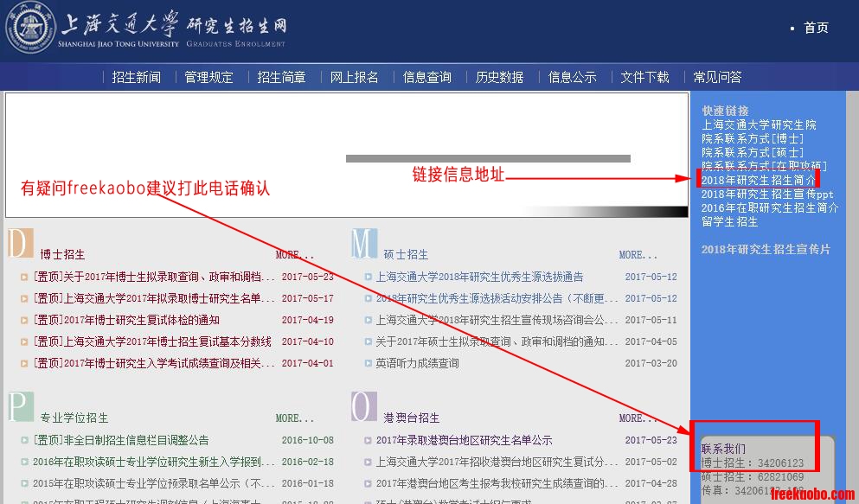Screen dimensions: 859x504
Task: Open the 首页 home link
Action: pos(816,28)
